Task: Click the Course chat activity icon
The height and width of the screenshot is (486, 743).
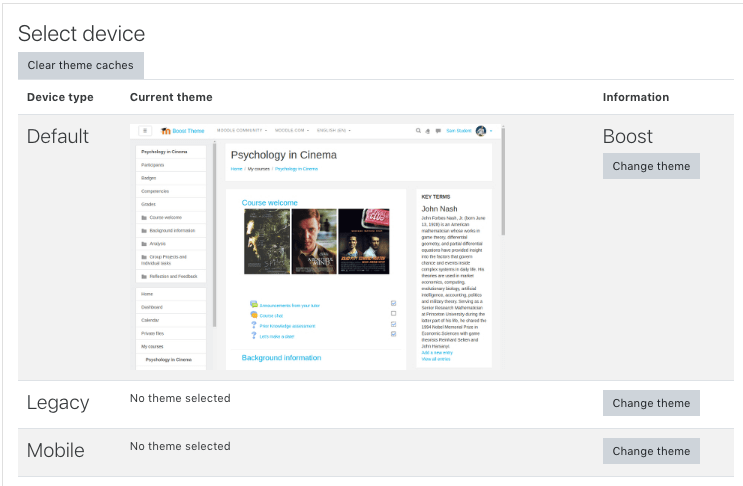Action: pyautogui.click(x=254, y=315)
